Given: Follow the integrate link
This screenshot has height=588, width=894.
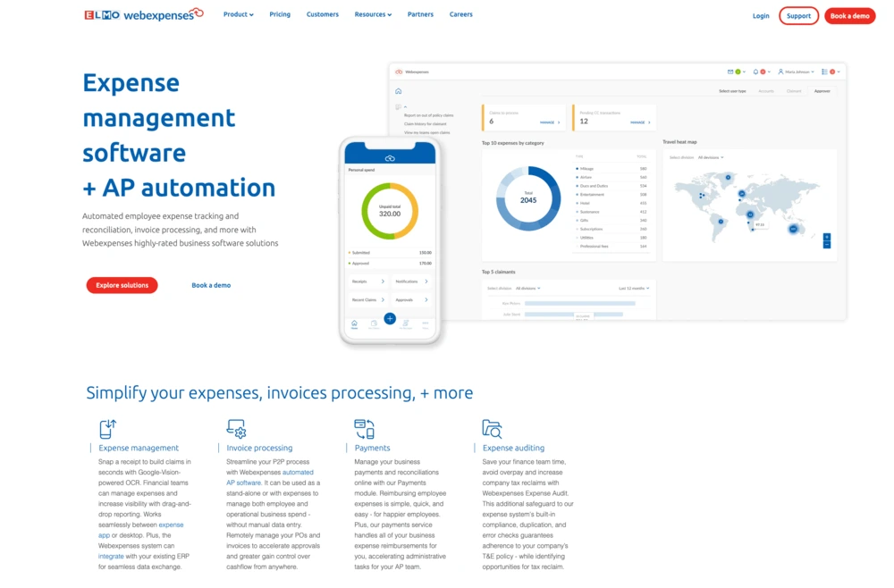Looking at the screenshot, I should [111, 556].
